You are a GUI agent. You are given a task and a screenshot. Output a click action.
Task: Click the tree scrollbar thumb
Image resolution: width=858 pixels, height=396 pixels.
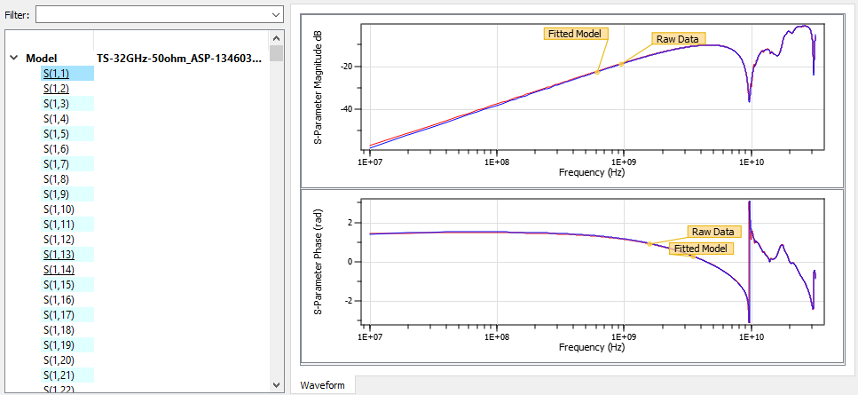tap(276, 53)
